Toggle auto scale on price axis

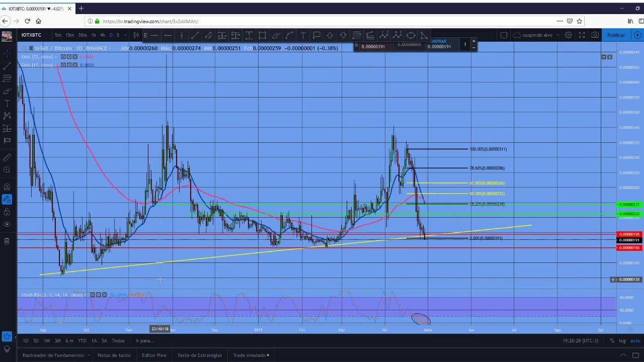(635, 341)
